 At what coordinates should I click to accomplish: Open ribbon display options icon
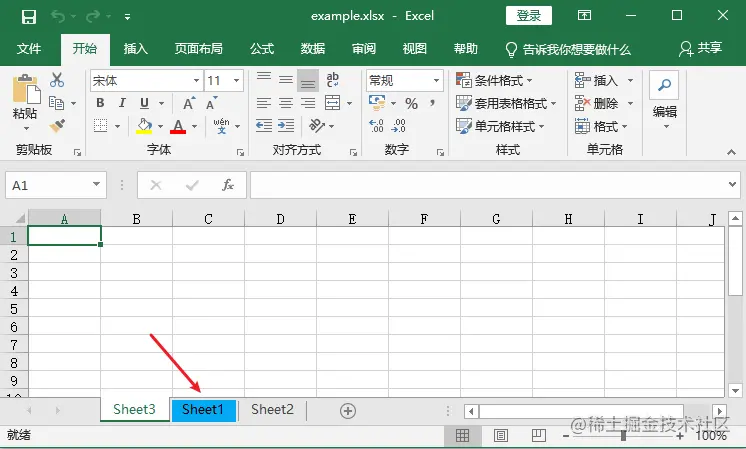tap(584, 16)
